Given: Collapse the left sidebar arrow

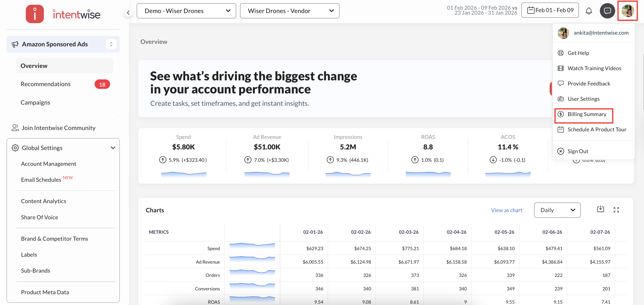Looking at the screenshot, I should (x=128, y=13).
